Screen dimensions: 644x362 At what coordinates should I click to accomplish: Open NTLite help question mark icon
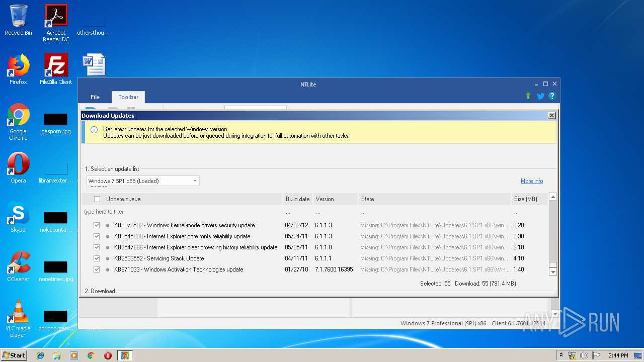(x=552, y=96)
